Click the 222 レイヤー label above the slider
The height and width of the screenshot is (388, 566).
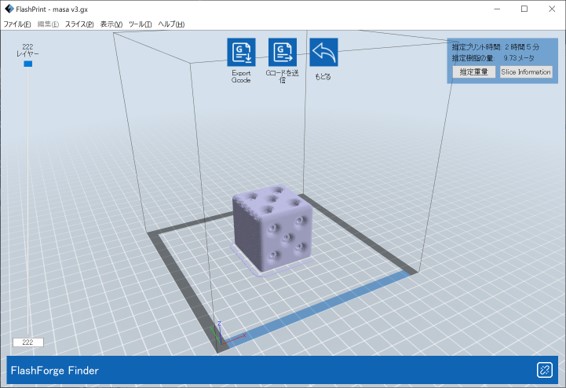pos(28,50)
